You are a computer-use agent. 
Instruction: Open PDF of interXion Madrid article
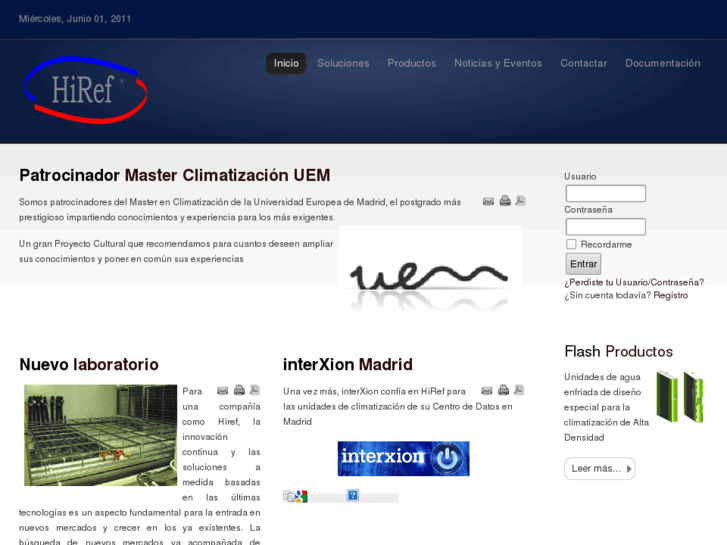[x=519, y=390]
